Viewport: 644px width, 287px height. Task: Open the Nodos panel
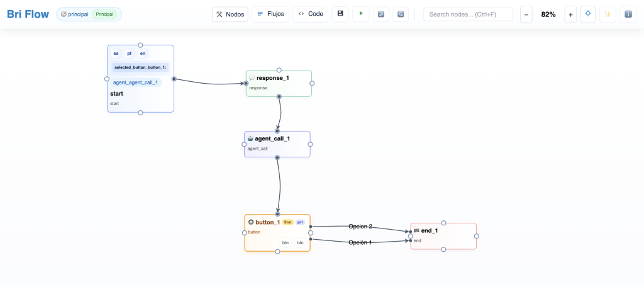[230, 14]
